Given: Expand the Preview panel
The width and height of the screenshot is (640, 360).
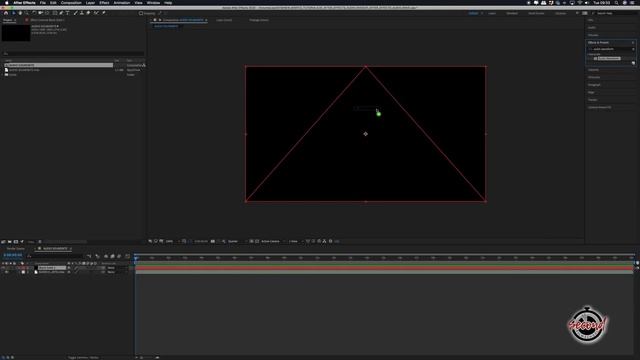Looking at the screenshot, I should pyautogui.click(x=593, y=35).
